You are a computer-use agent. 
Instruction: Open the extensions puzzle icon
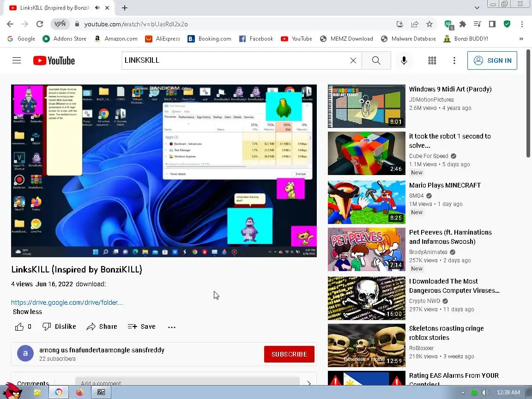[x=462, y=24]
